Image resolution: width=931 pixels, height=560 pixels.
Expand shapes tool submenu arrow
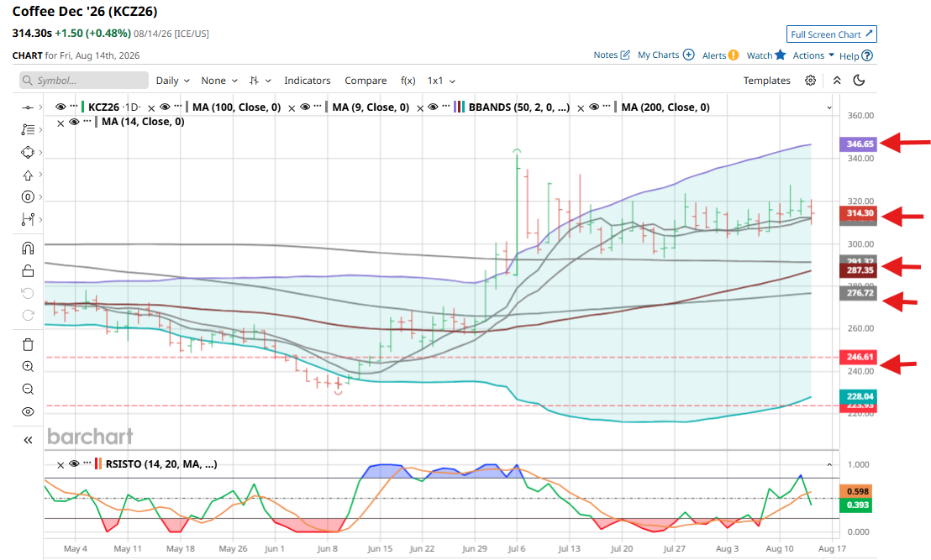(40, 153)
